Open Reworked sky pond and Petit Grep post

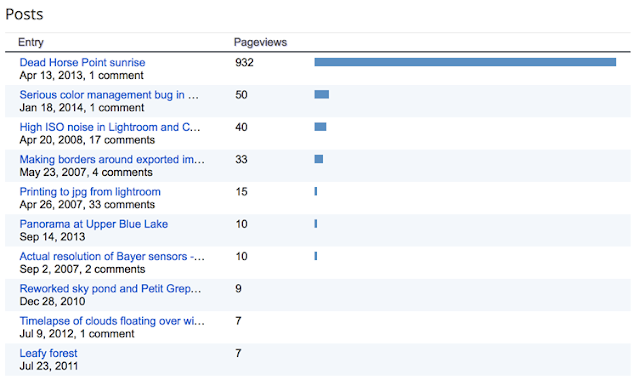tap(110, 289)
